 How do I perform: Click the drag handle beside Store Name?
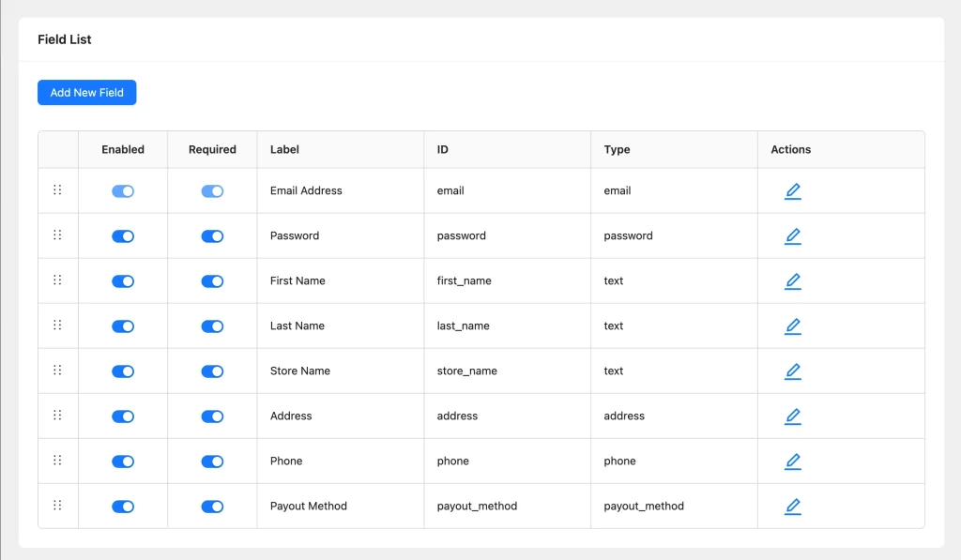click(x=57, y=371)
